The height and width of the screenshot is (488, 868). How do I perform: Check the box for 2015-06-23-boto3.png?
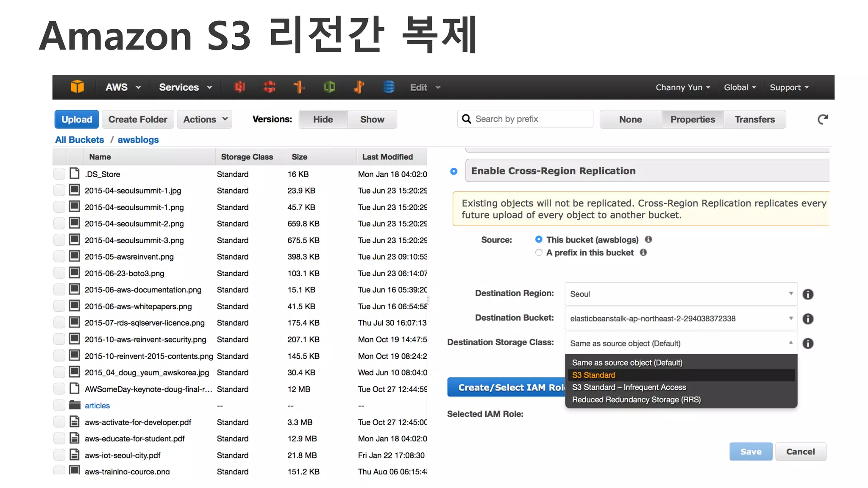(59, 274)
